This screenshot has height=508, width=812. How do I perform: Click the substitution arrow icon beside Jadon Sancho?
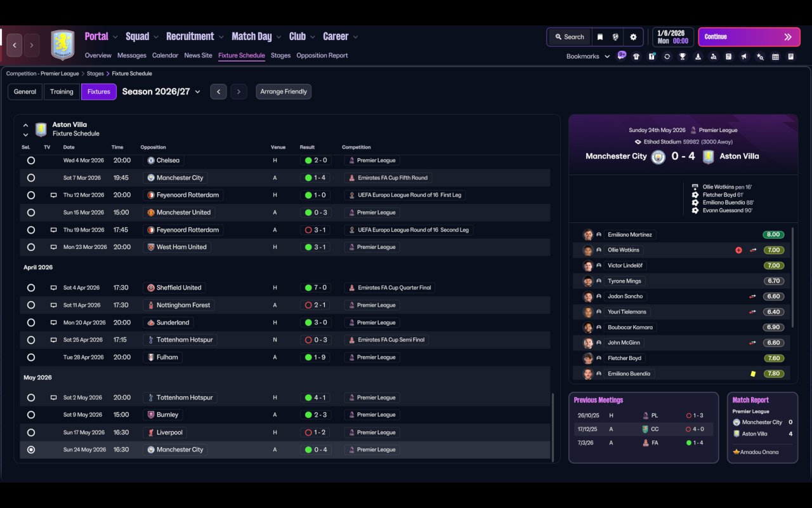tap(752, 297)
